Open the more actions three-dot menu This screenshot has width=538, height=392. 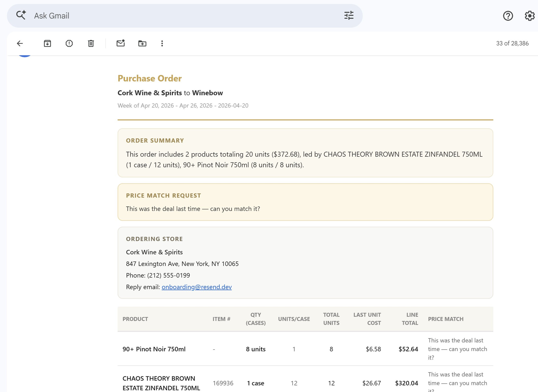tap(162, 43)
